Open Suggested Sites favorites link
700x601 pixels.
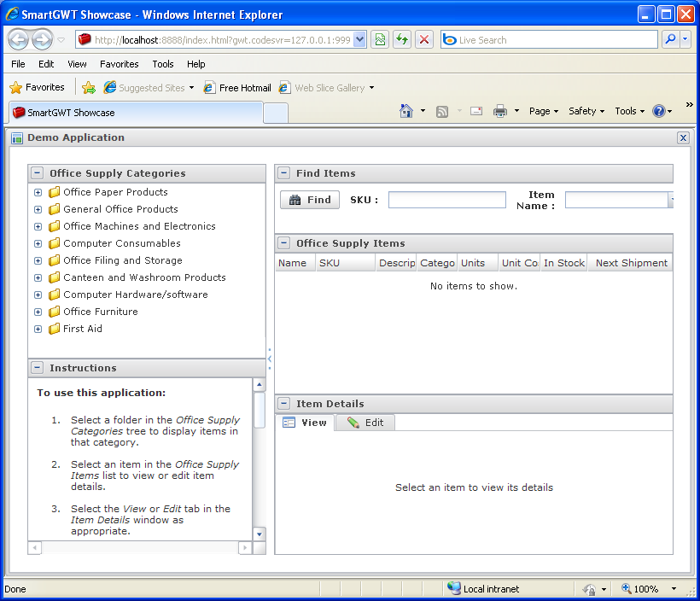coord(149,88)
